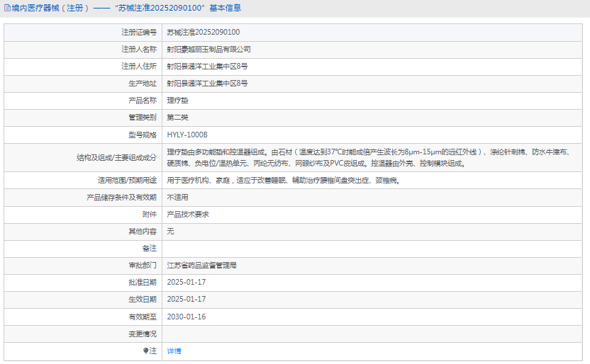Select product name 理疗垫
This screenshot has height=364, width=590.
point(177,101)
